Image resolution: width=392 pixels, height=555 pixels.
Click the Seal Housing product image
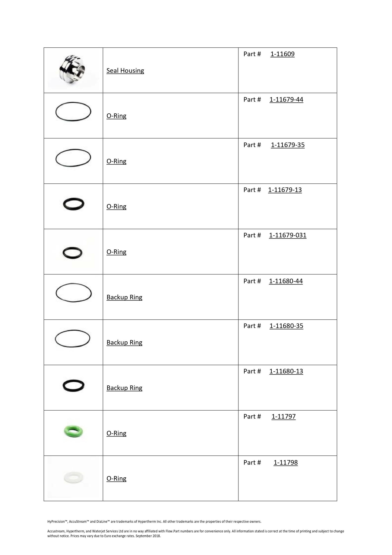point(72,70)
